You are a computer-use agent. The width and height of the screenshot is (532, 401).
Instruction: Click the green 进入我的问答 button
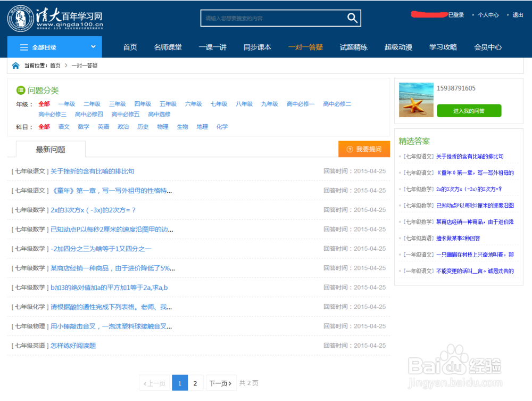pos(469,111)
